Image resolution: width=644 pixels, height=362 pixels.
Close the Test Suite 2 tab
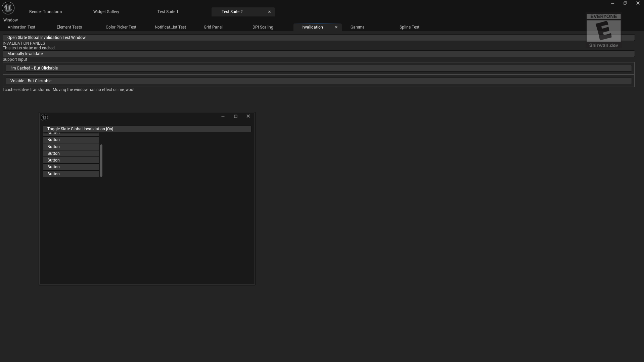(x=269, y=12)
